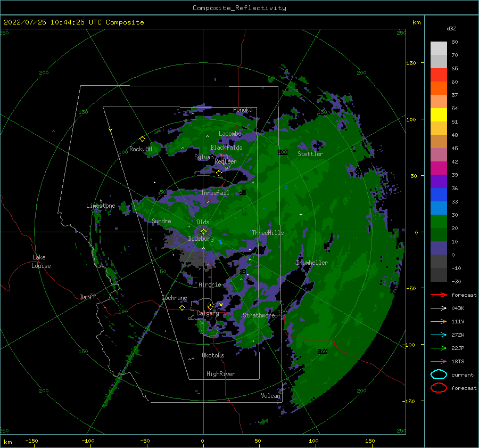Select the white 04DK arrow icon
The height and width of the screenshot is (448, 479).
click(439, 308)
